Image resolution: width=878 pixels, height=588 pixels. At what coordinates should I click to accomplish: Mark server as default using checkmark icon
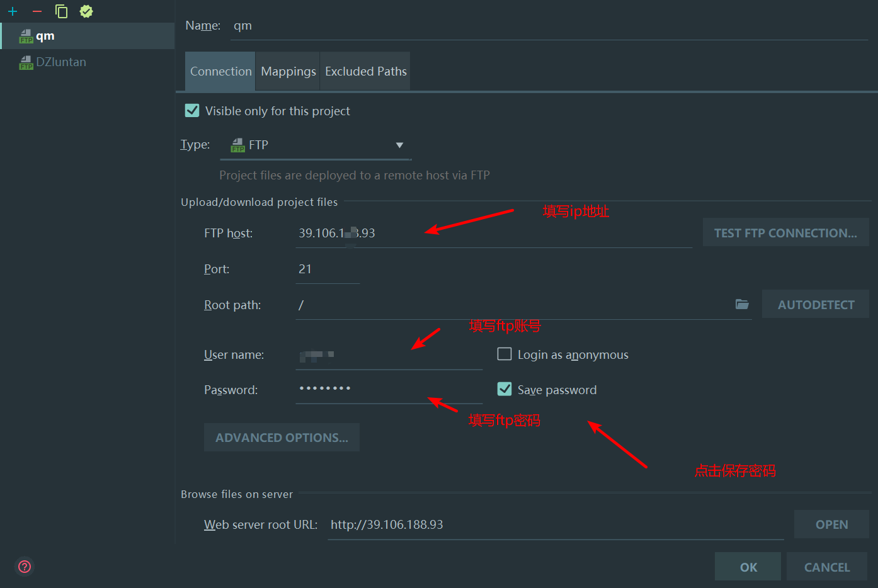[x=86, y=11]
